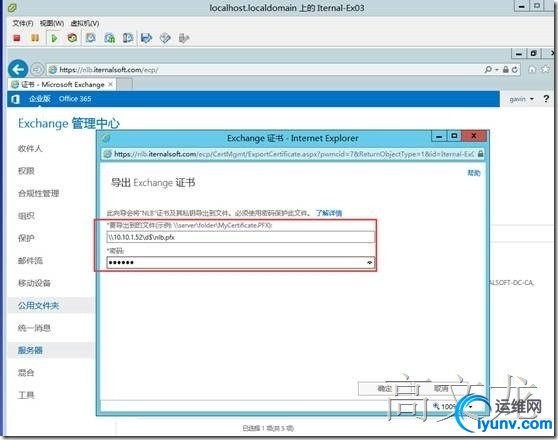Click the help question mark icon
The image size is (558, 440).
coord(546,99)
